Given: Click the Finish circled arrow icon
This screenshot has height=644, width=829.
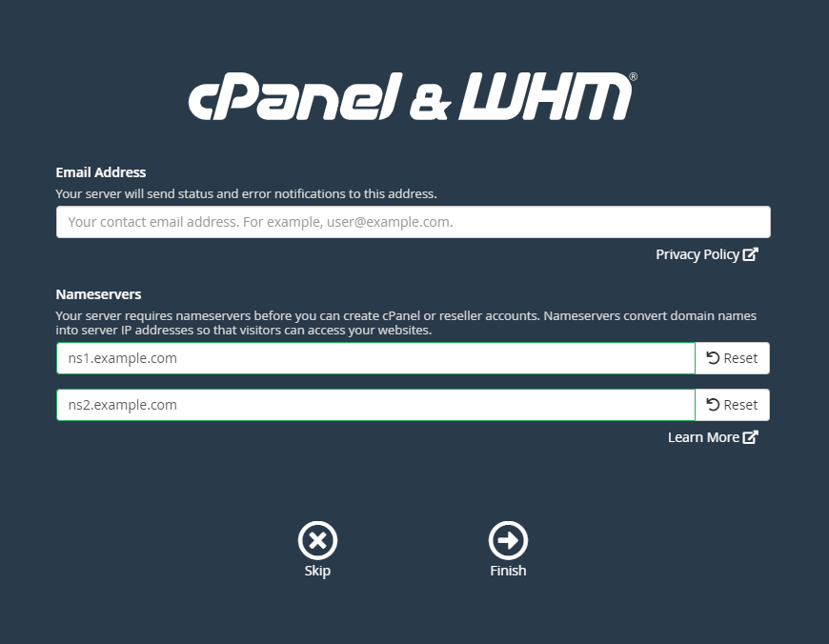Looking at the screenshot, I should 508,540.
